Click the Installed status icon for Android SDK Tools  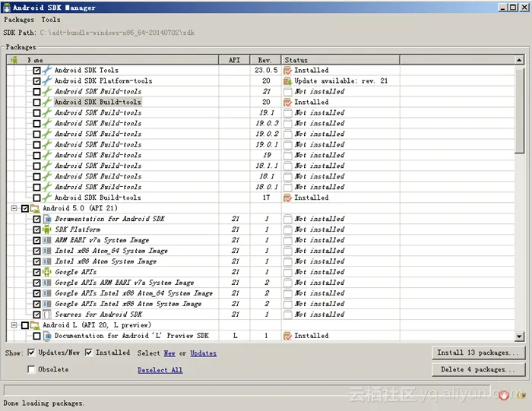click(x=288, y=71)
